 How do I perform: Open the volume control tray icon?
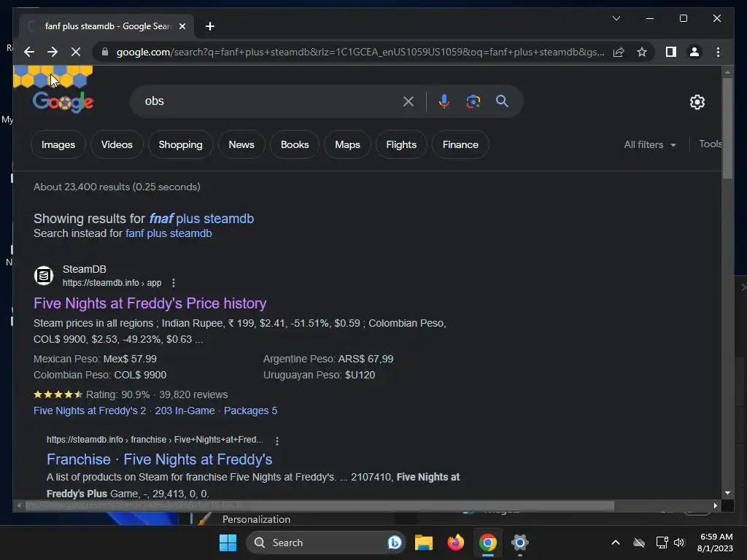(x=679, y=542)
